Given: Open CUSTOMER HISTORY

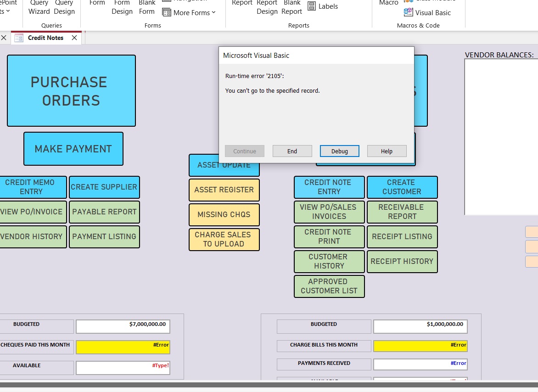Looking at the screenshot, I should pos(330,261).
